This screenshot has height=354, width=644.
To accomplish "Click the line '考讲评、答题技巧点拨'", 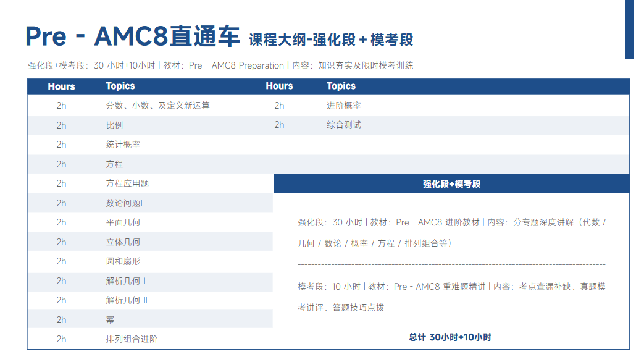I will [341, 308].
